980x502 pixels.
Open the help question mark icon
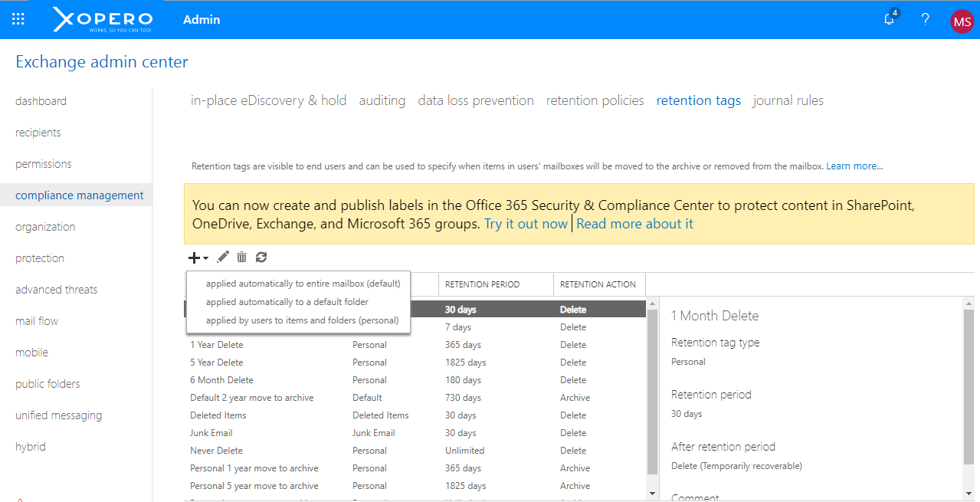click(926, 20)
